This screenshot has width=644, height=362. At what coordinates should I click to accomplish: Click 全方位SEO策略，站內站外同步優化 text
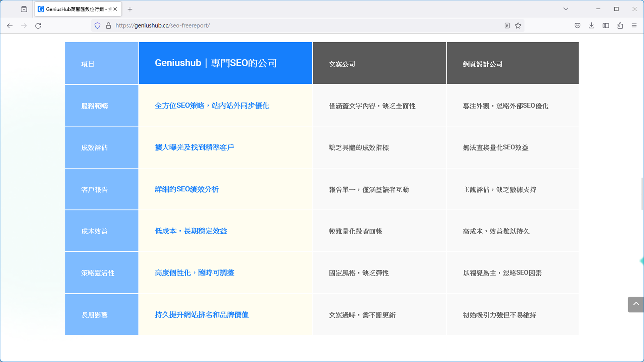[x=212, y=106]
